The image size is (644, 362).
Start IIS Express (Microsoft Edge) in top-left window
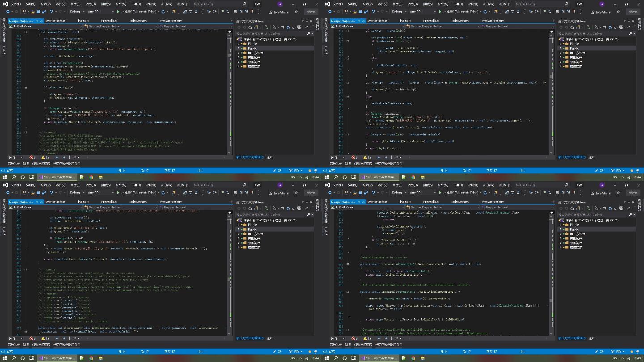[138, 12]
